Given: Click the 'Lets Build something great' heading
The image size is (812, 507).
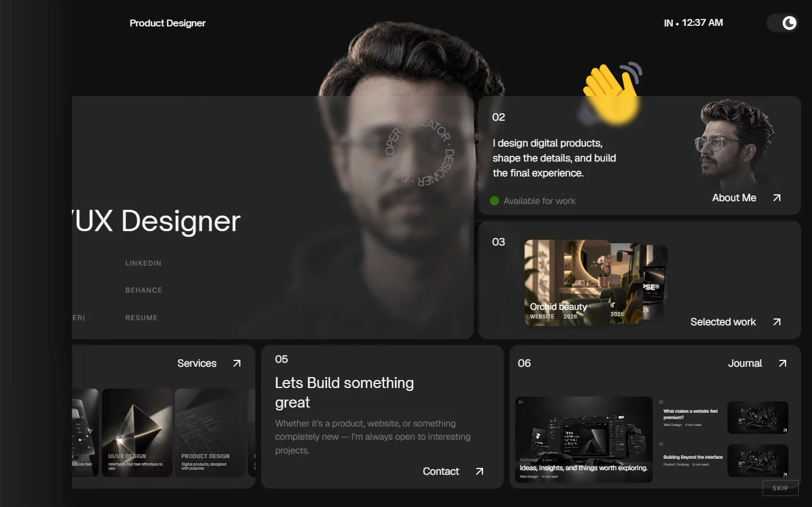Looking at the screenshot, I should point(344,393).
